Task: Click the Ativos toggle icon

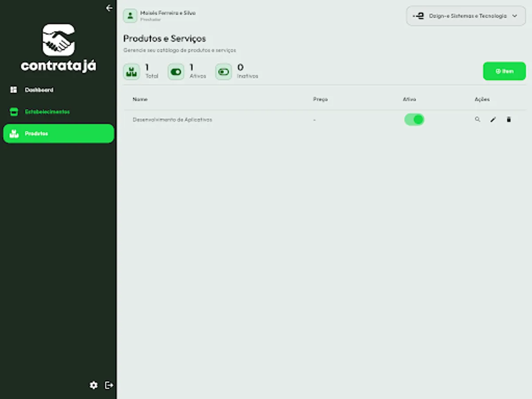Action: pyautogui.click(x=176, y=72)
